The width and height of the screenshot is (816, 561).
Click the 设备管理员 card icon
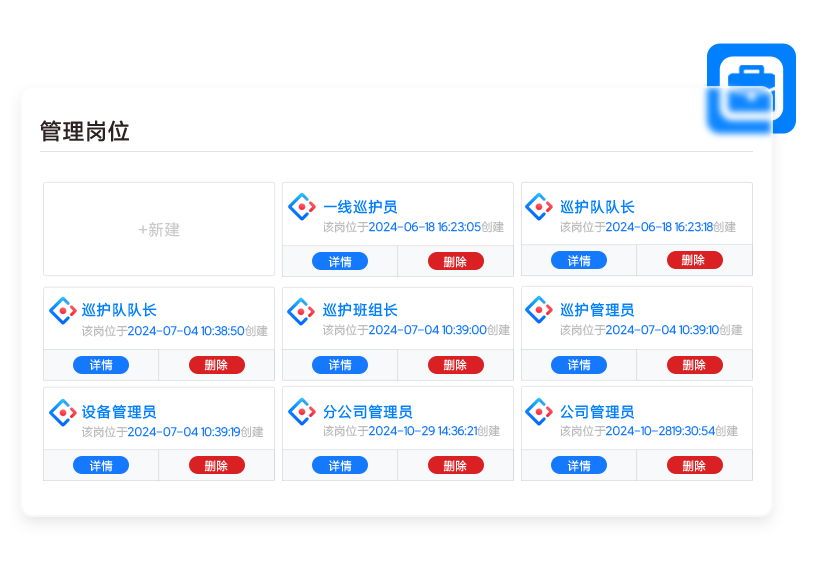pyautogui.click(x=63, y=412)
